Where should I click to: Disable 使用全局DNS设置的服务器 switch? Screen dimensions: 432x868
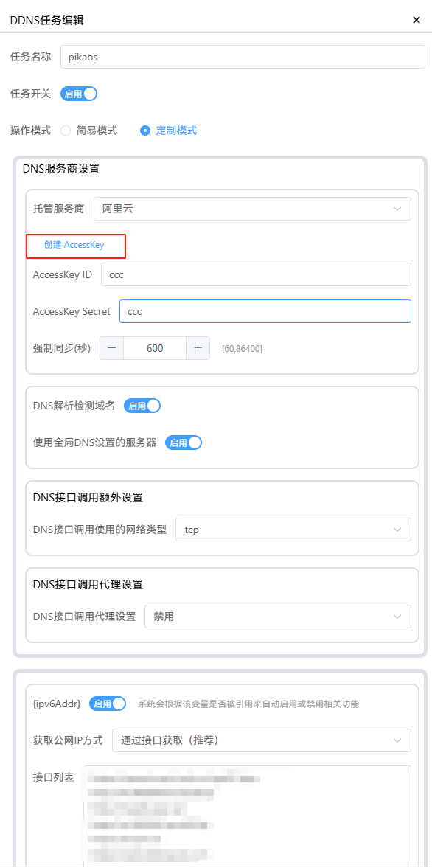point(184,442)
